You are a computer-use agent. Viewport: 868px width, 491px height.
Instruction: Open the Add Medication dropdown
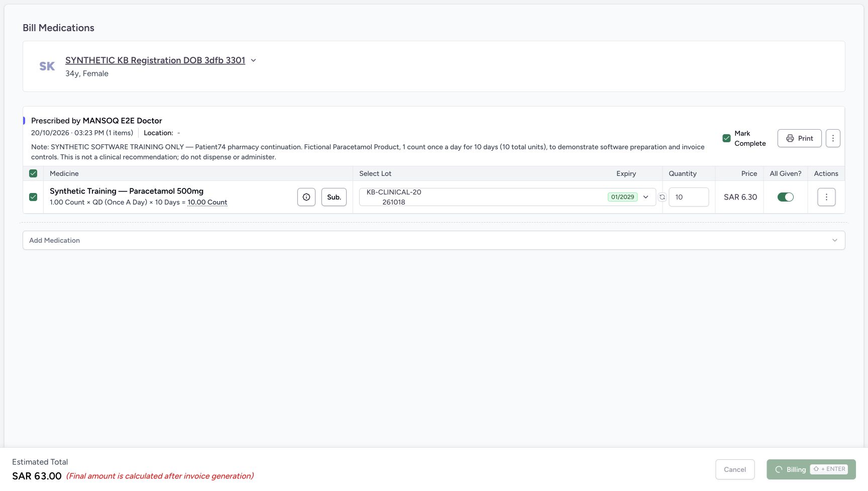click(x=434, y=240)
